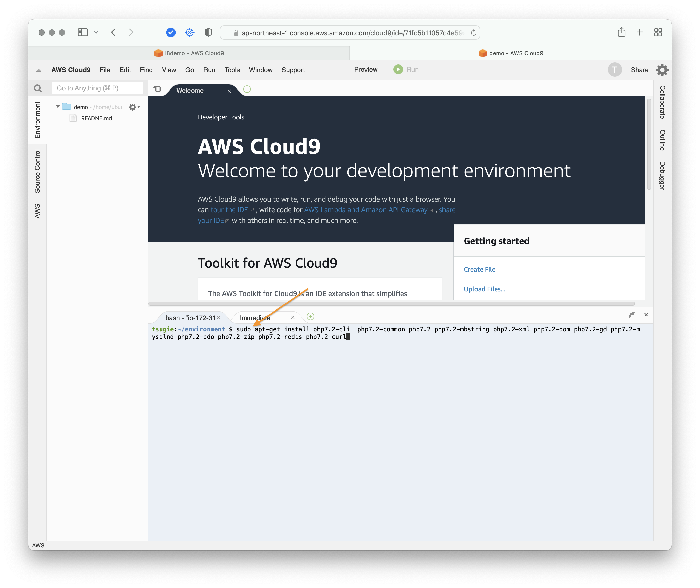700x588 pixels.
Task: Open Cloud9 preferences gear icon
Action: point(662,70)
